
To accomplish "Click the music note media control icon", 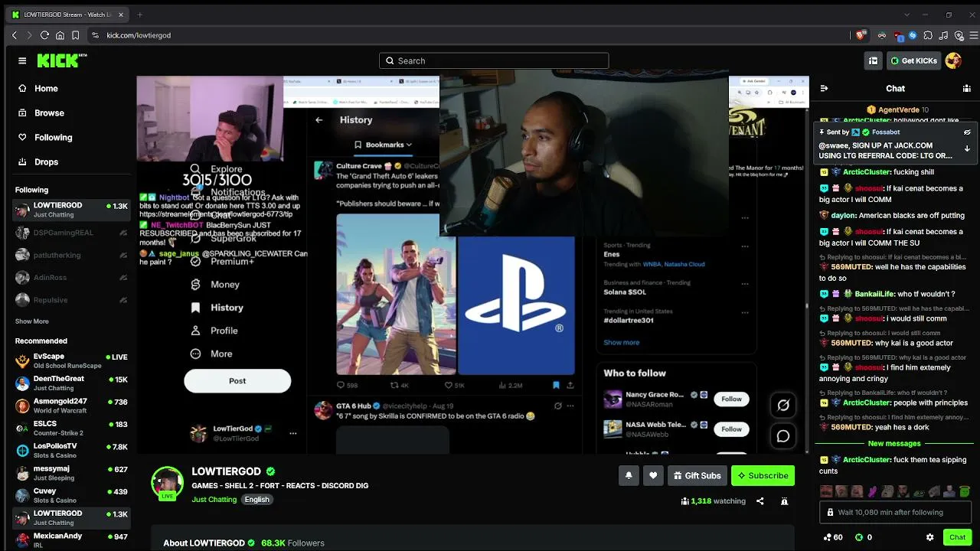I will (x=943, y=35).
